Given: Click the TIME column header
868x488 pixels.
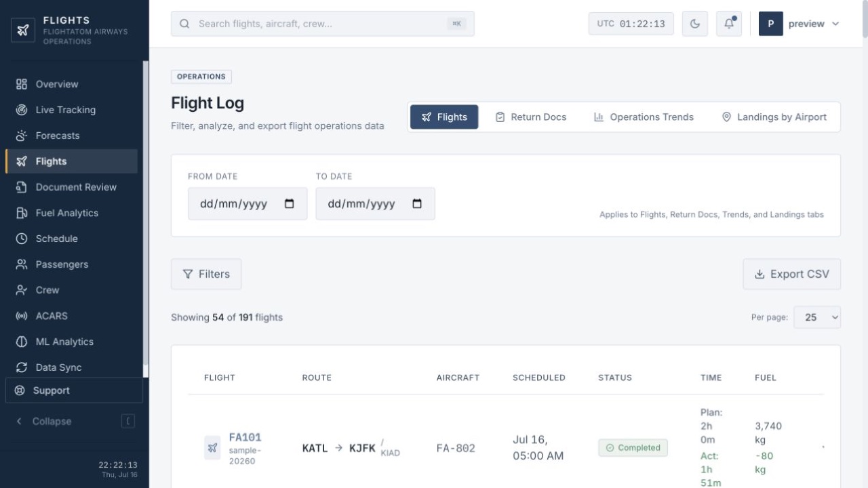Looking at the screenshot, I should pyautogui.click(x=711, y=378).
